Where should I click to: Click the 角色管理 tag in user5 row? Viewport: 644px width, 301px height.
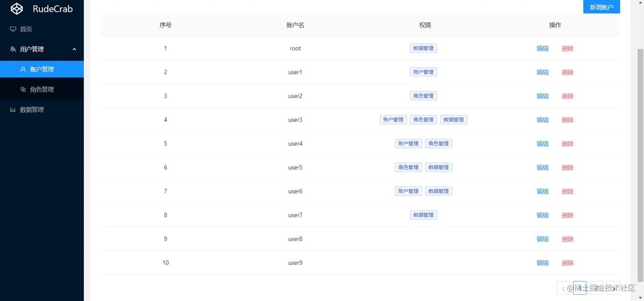[408, 168]
